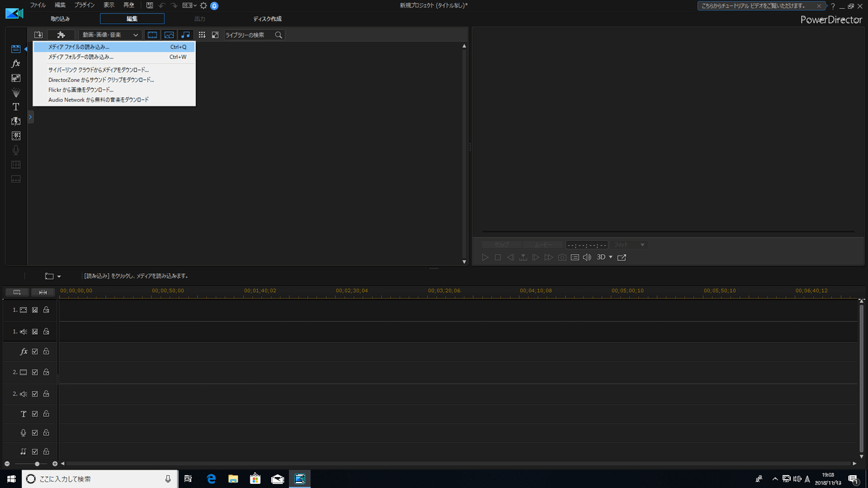The width and height of the screenshot is (868, 488).
Task: Open the Effect Room (fx) in sidebar
Action: [16, 64]
